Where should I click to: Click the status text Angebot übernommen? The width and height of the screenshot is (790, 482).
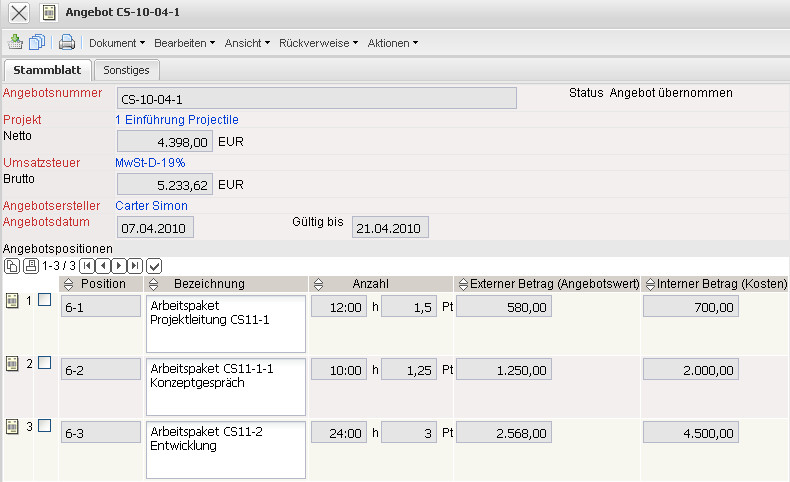coord(671,93)
